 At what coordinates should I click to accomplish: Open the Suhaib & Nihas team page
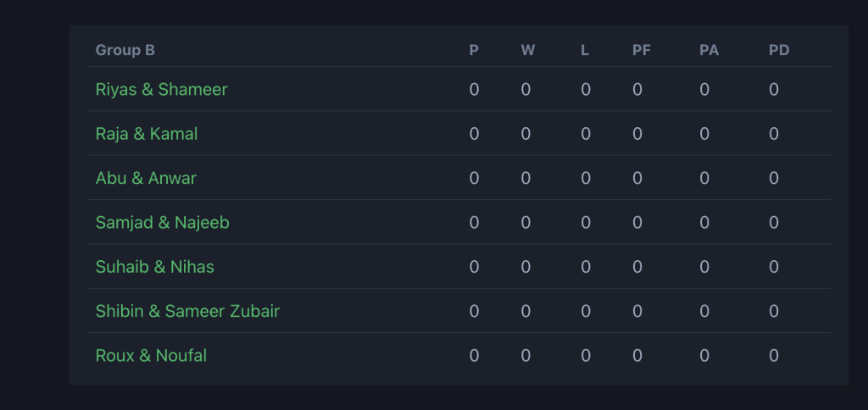154,267
